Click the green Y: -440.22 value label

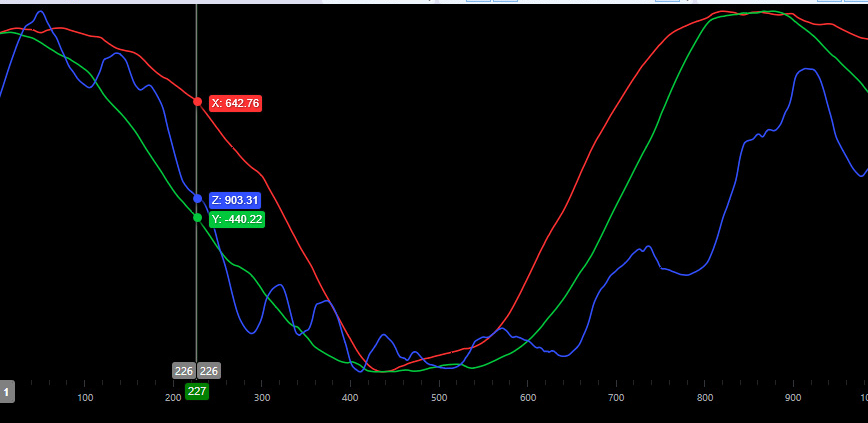click(x=237, y=219)
